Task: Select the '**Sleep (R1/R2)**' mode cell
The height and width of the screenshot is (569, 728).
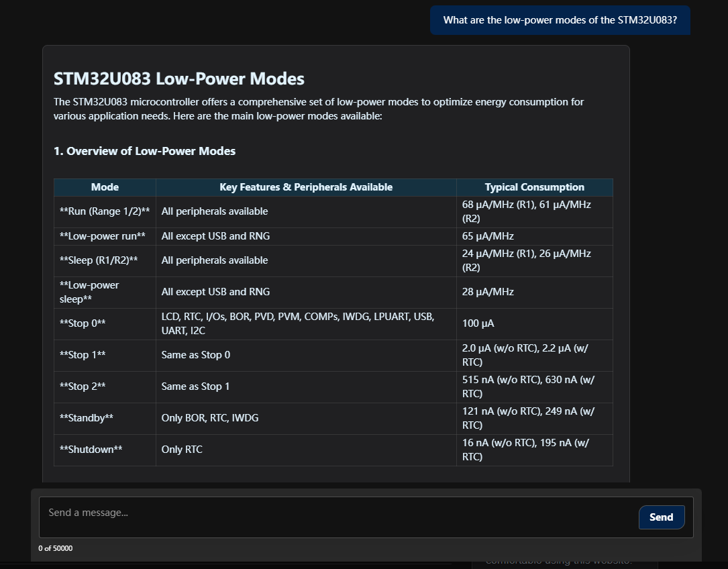Action: pyautogui.click(x=105, y=260)
